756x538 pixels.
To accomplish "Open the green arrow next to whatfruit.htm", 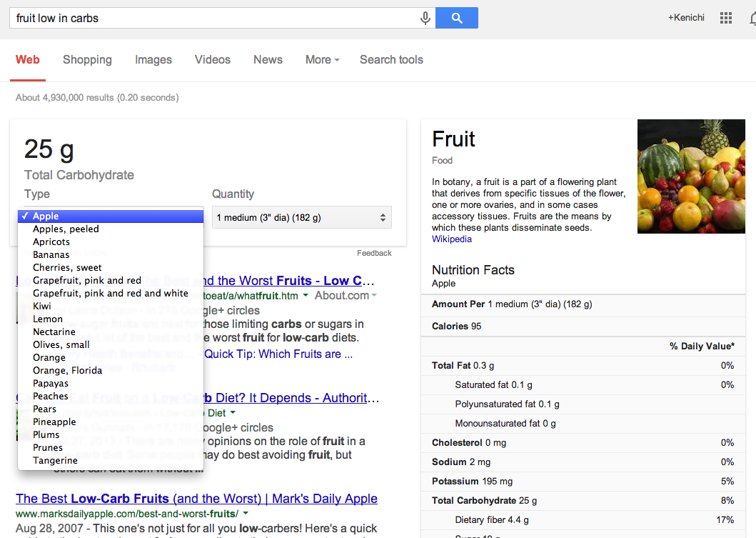I will 306,295.
